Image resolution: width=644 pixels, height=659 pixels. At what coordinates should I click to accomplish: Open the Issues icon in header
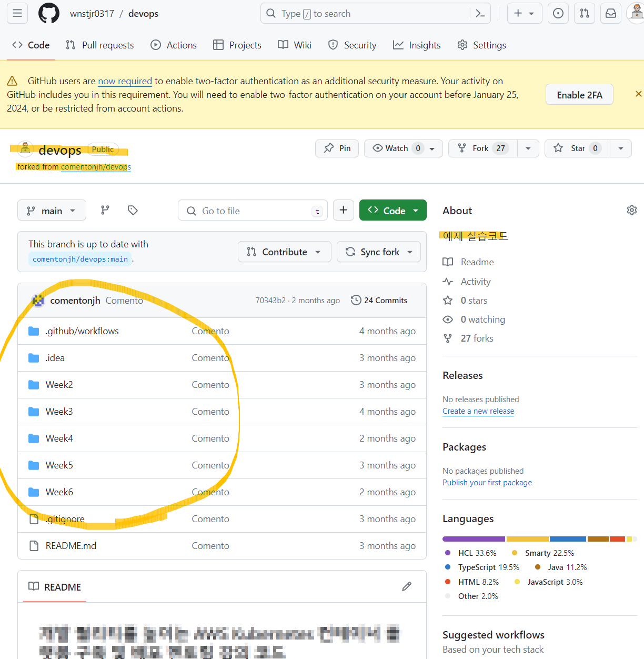pyautogui.click(x=558, y=13)
